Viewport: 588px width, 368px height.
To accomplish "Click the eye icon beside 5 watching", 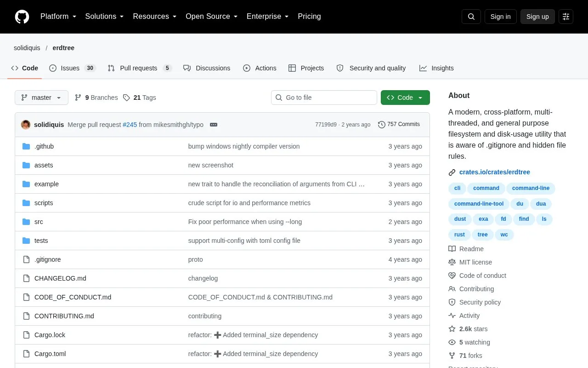I will (452, 342).
